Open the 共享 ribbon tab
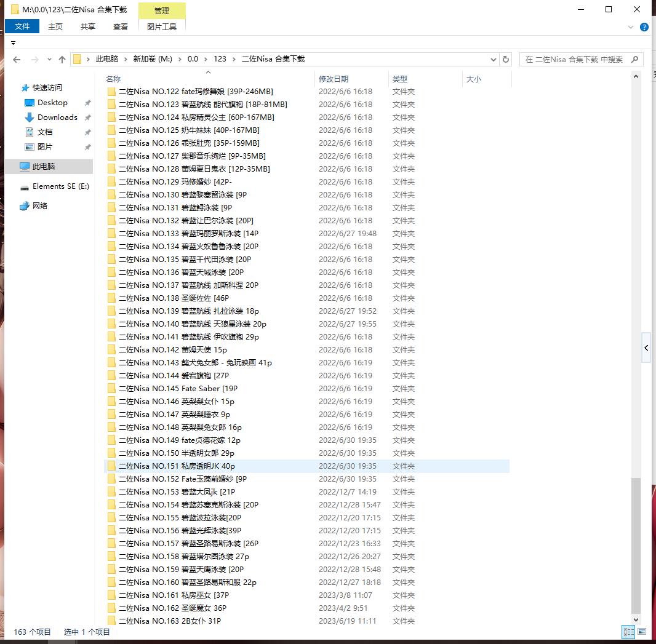656x644 pixels. [x=88, y=27]
